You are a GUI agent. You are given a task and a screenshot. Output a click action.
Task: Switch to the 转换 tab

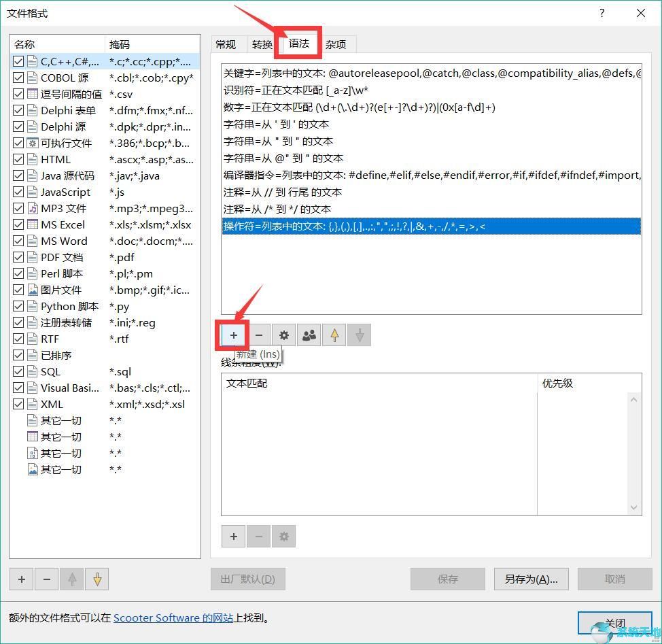(262, 44)
